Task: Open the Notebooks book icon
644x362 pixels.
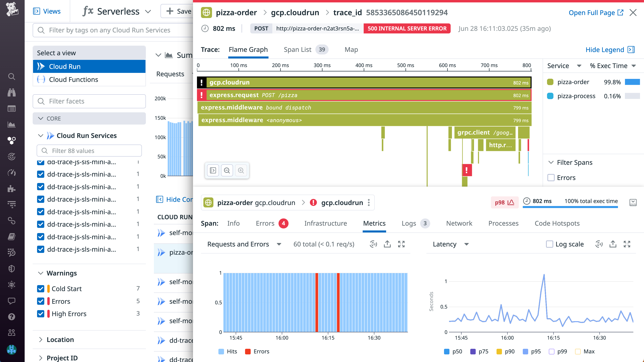Action: 12,237
